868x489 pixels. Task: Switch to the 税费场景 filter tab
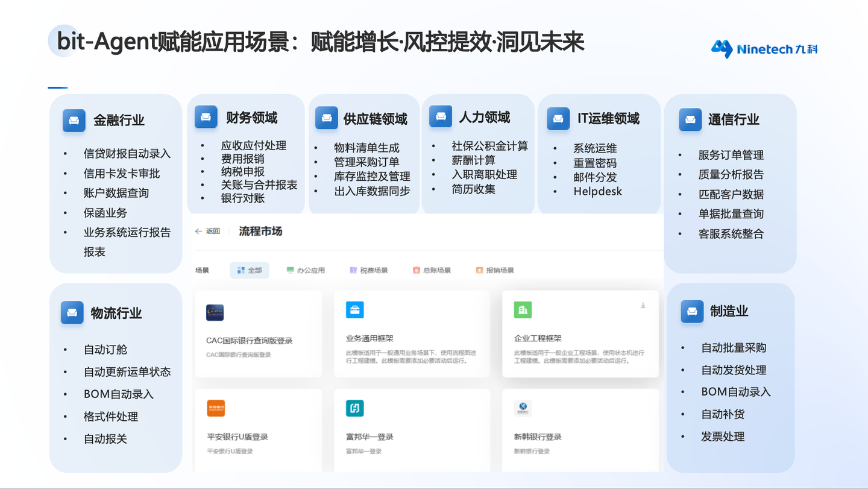(370, 270)
